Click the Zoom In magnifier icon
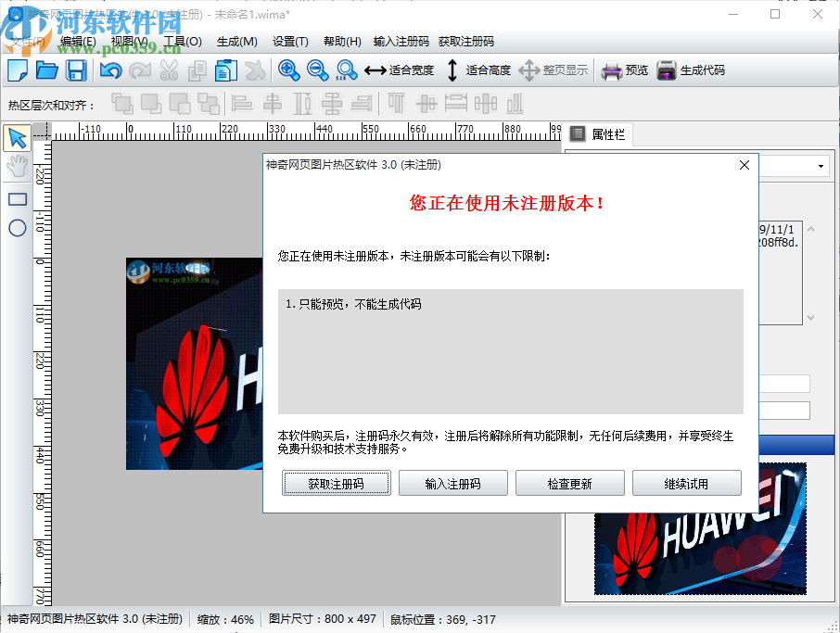The height and width of the screenshot is (633, 840). (290, 70)
